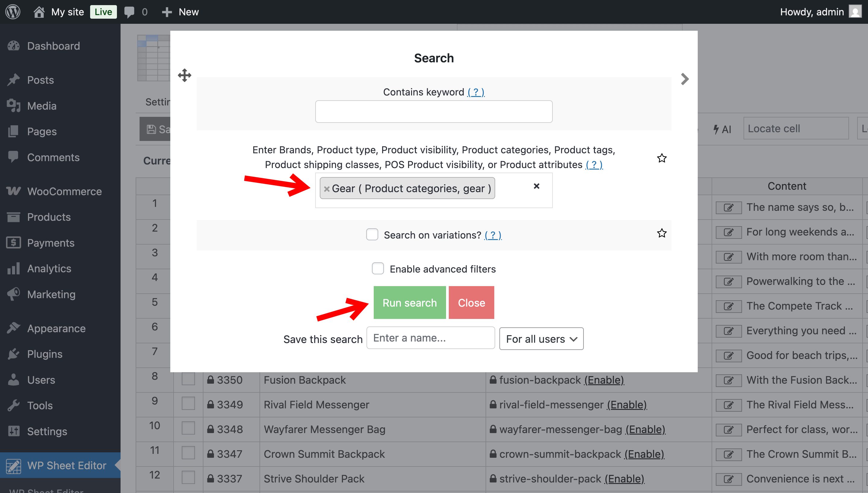Click the right chevron arrow in the dialog
The image size is (868, 493).
[x=684, y=79]
